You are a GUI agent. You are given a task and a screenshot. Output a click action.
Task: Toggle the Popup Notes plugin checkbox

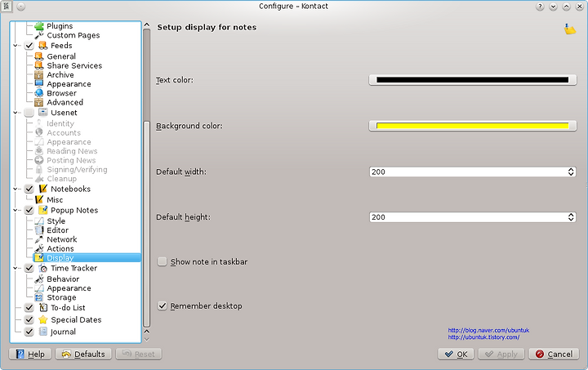point(29,210)
